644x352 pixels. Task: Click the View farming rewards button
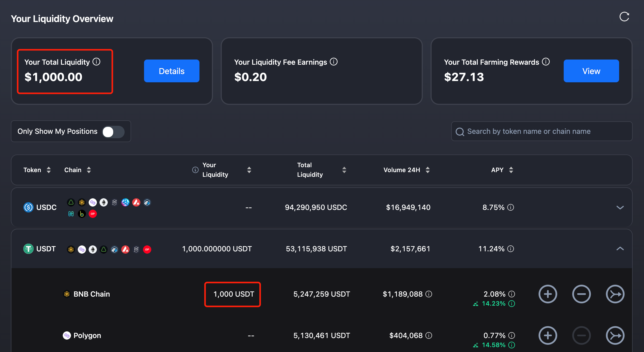click(x=591, y=71)
